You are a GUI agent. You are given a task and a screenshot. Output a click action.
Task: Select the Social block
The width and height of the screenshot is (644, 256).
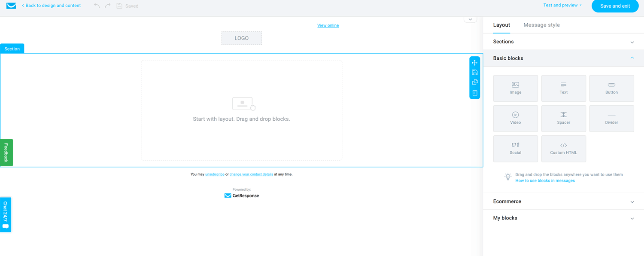(515, 149)
